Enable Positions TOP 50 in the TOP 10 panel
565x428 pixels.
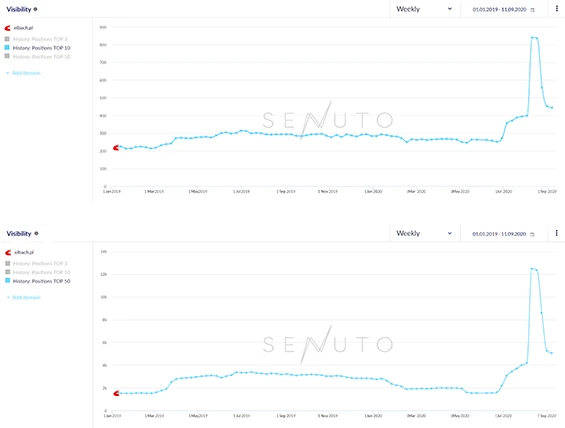[7, 56]
